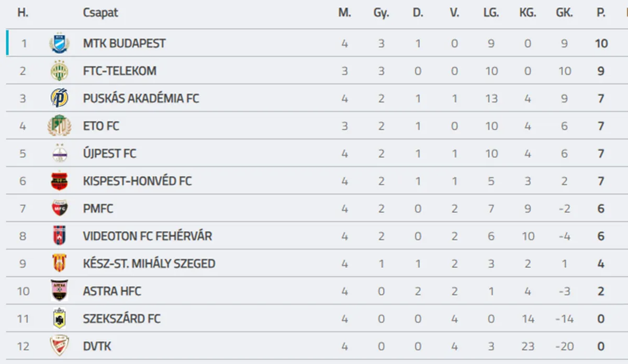Click the Puskás Akadémia FC logo
The width and height of the screenshot is (628, 364).
59,98
